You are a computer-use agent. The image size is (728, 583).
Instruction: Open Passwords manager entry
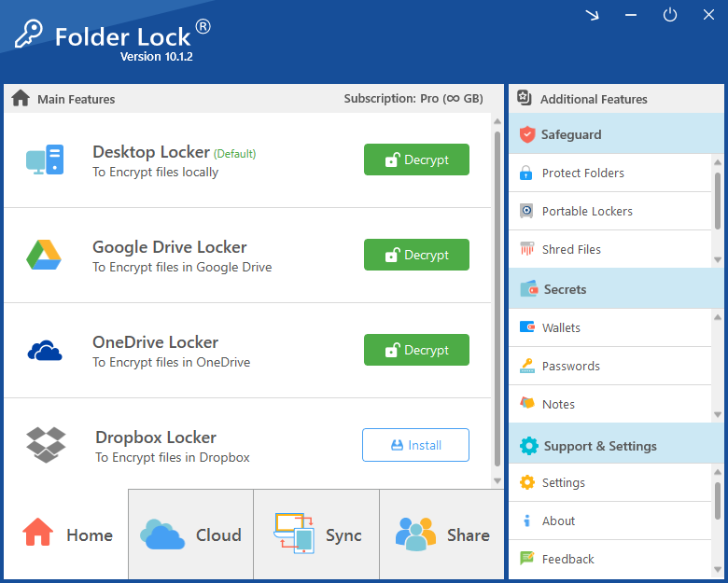570,366
